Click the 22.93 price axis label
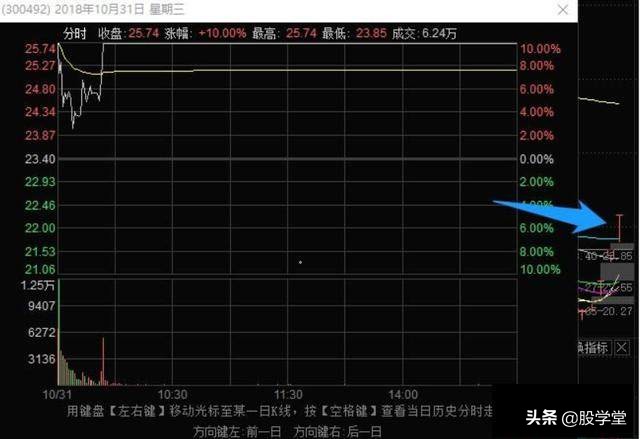This screenshot has height=439, width=640. point(40,182)
